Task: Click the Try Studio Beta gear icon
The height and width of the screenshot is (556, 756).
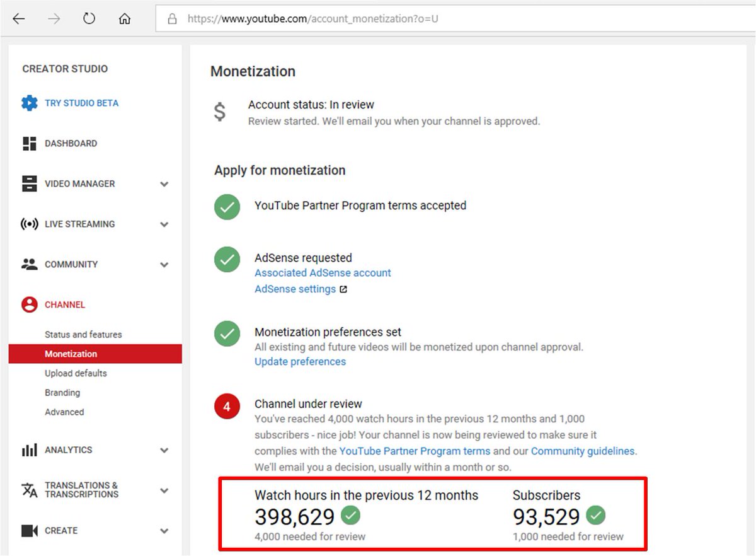Action: 29,103
